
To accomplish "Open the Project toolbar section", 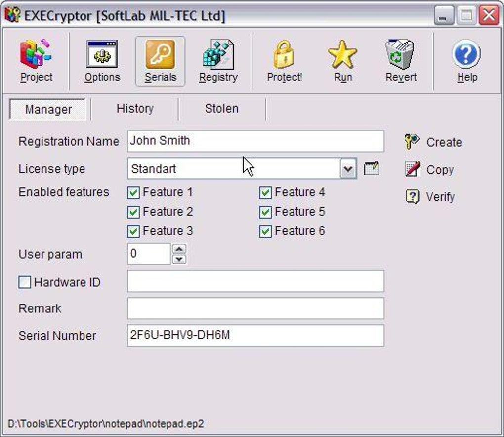I will [36, 61].
